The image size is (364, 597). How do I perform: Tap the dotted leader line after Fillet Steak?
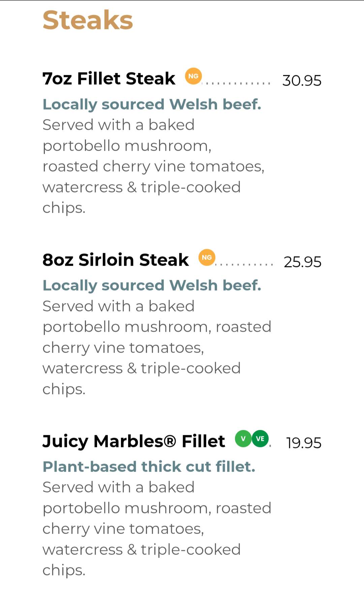[x=238, y=83]
